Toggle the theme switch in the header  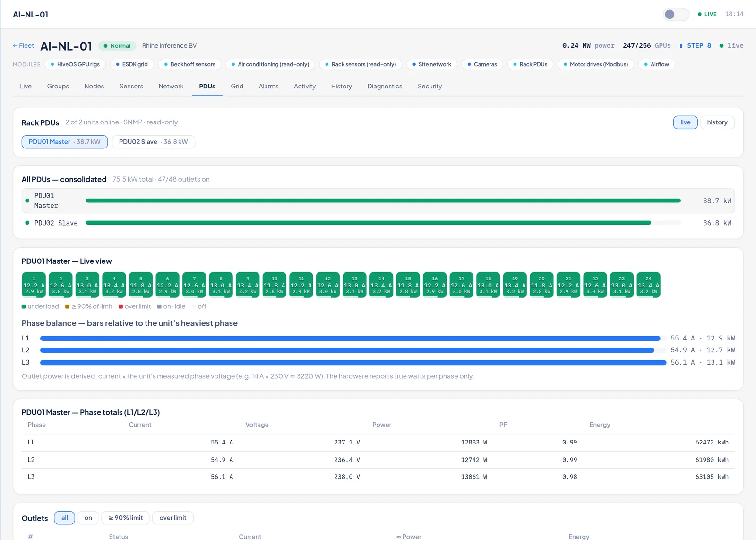(x=676, y=14)
